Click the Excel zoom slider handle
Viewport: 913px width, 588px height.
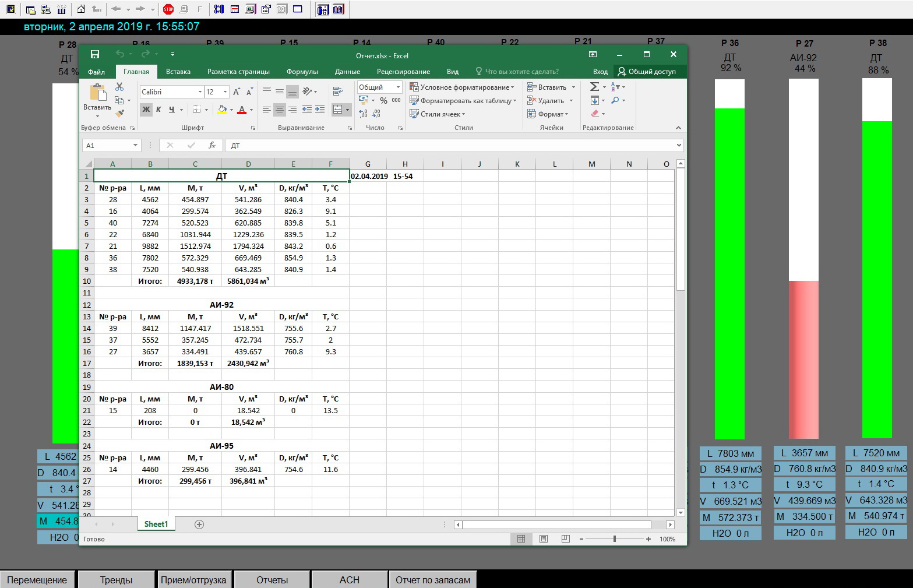coord(615,539)
